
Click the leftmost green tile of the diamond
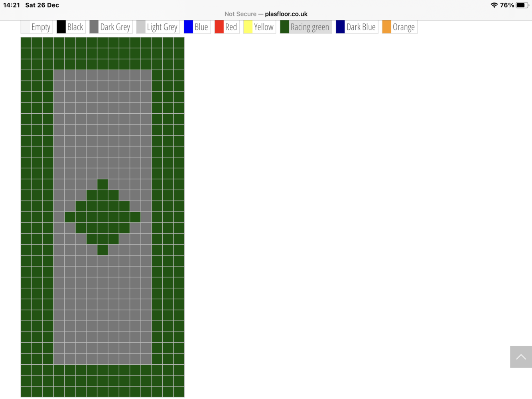[x=70, y=217]
